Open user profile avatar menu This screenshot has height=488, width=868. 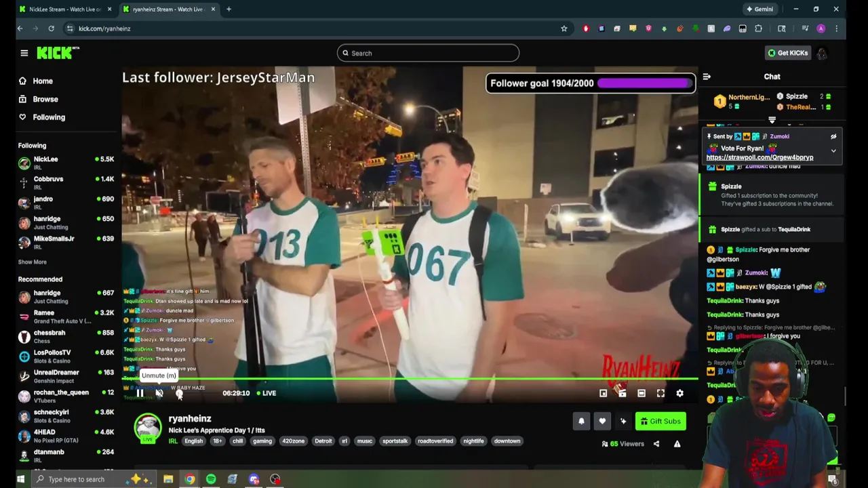[x=822, y=53]
